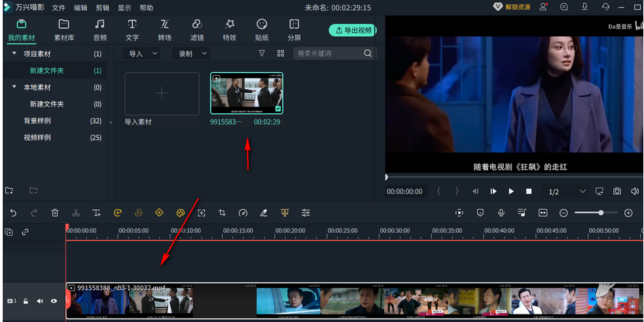The width and height of the screenshot is (644, 322).
Task: Toggle the track 1 lock
Action: [x=25, y=301]
